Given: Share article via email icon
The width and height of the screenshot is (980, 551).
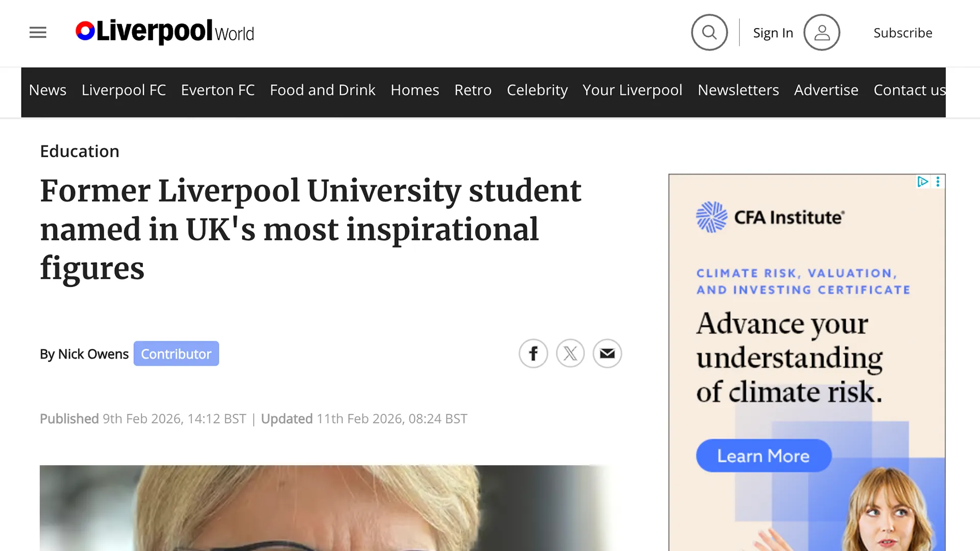Looking at the screenshot, I should click(607, 354).
